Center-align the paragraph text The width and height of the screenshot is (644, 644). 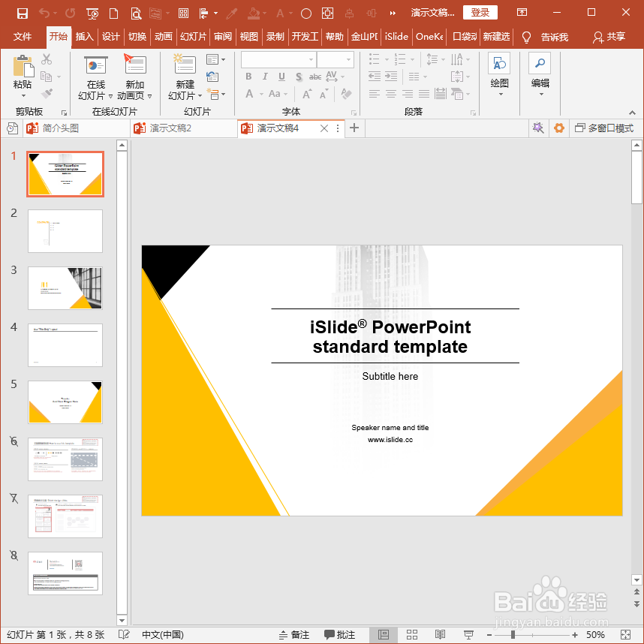(390, 94)
